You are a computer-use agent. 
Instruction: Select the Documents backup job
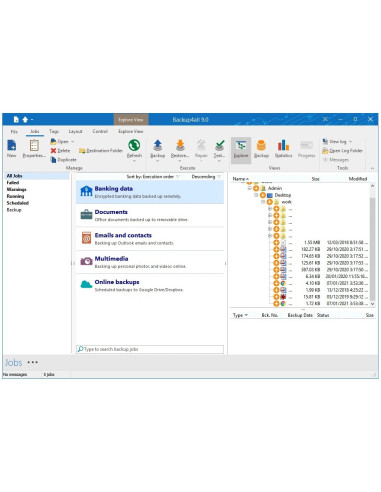(x=150, y=215)
